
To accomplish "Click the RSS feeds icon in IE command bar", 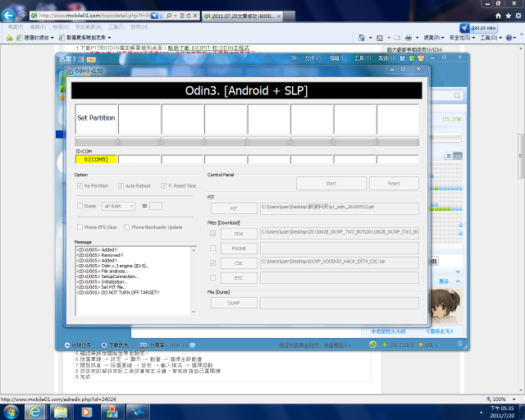I will [x=380, y=38].
